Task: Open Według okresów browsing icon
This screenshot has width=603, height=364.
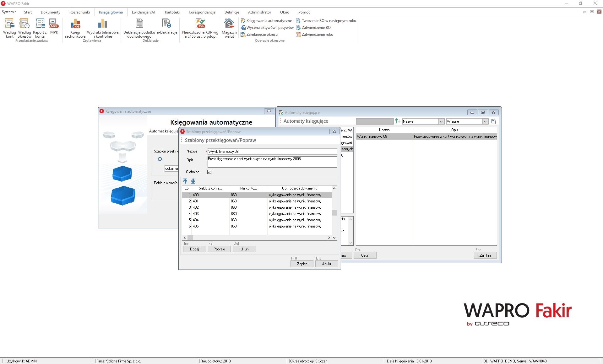Action: [24, 28]
